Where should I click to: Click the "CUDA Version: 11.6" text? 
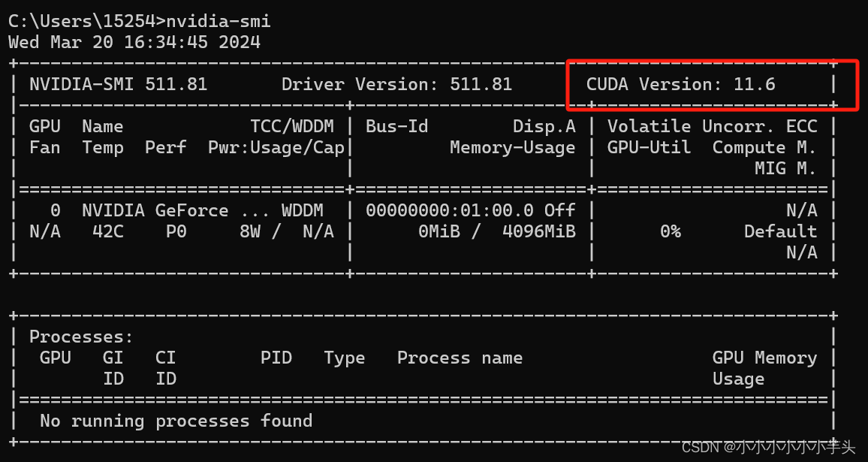pyautogui.click(x=681, y=84)
